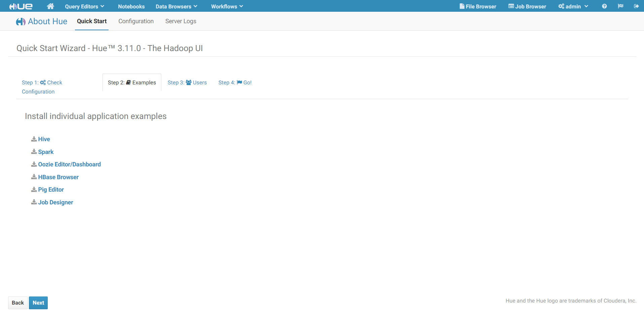The width and height of the screenshot is (644, 316).
Task: Switch to the Configuration tab
Action: pos(136,21)
